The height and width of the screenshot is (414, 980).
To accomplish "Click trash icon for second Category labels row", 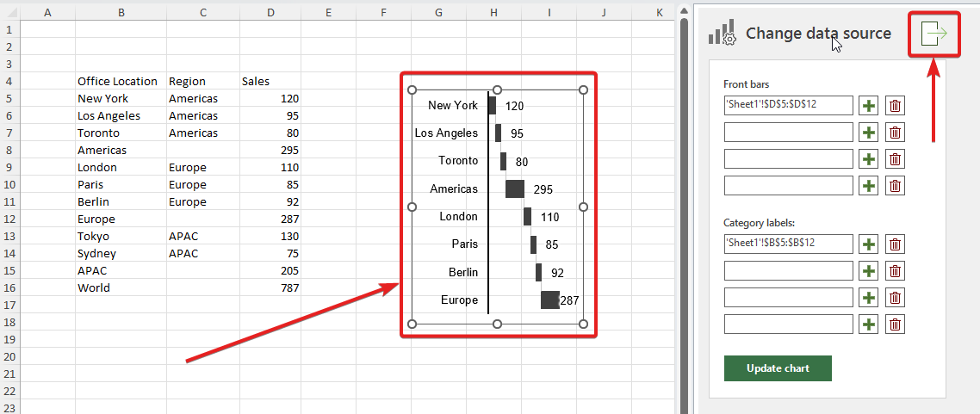I will (896, 271).
